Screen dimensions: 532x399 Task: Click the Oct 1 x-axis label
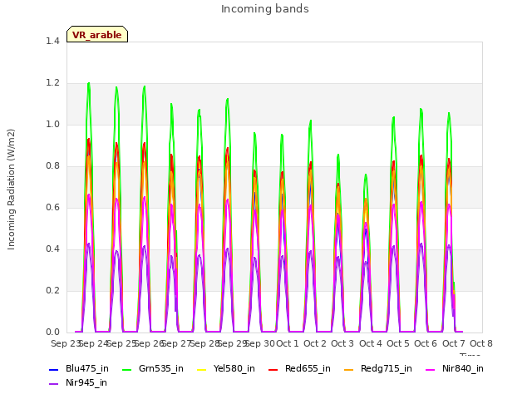point(288,343)
